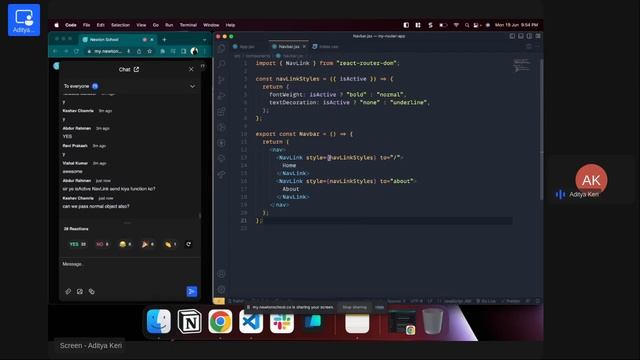Click the Aditya meeting tile at top left

(24, 20)
